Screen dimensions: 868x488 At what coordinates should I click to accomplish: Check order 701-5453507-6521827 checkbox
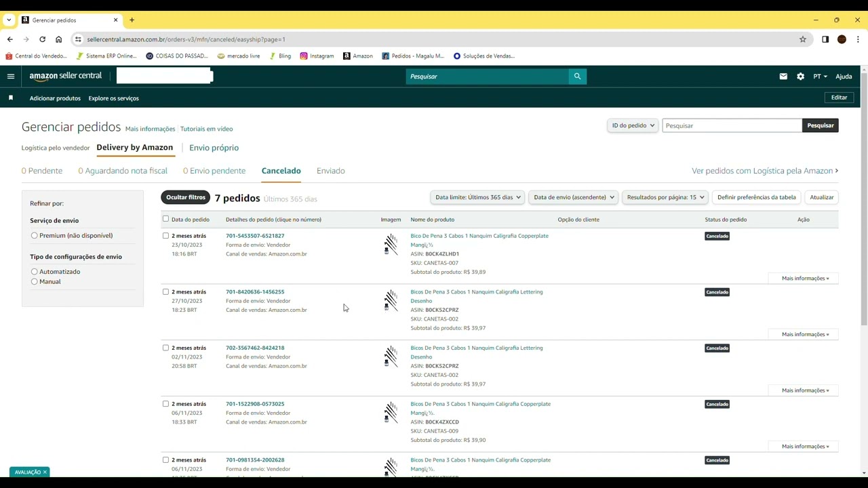click(x=165, y=236)
